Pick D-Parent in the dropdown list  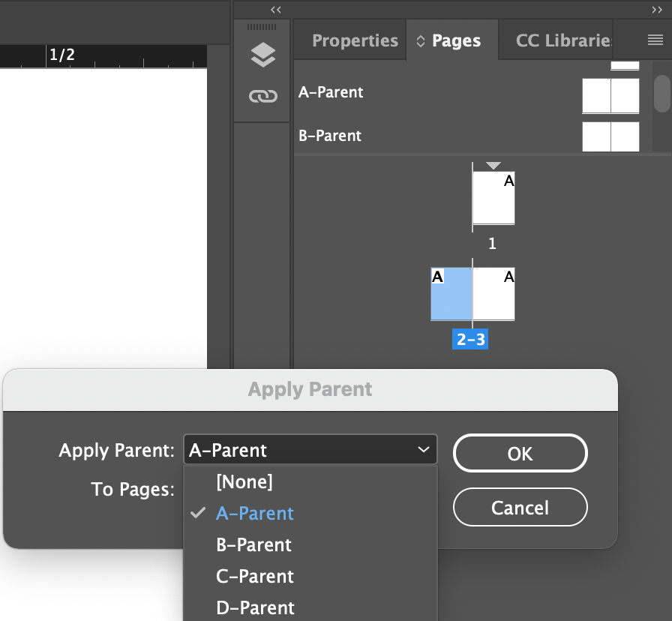click(x=255, y=607)
